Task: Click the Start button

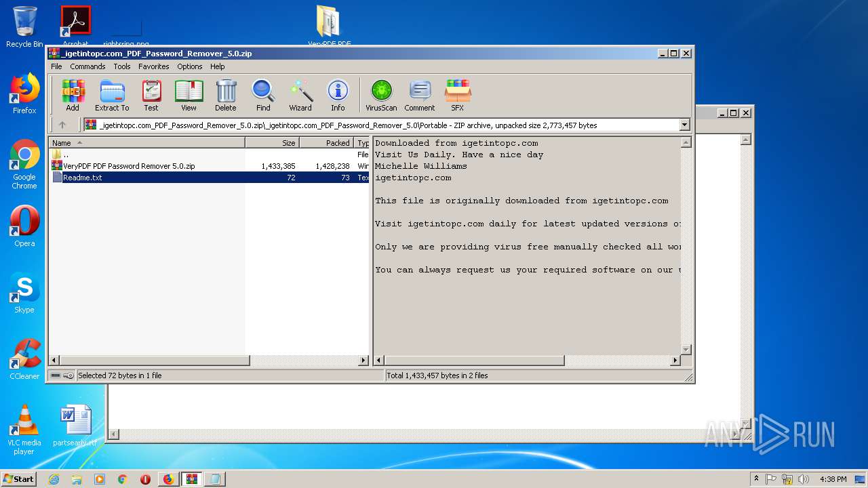Action: [19, 479]
